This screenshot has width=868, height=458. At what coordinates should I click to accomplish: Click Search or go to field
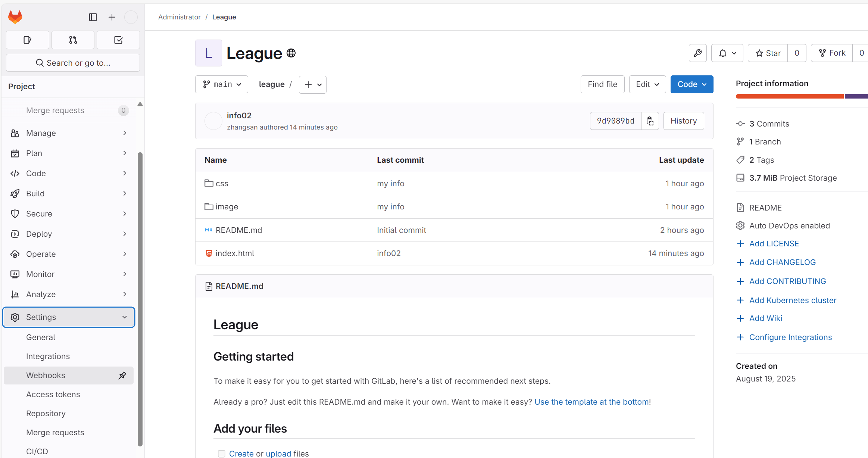[x=73, y=63]
